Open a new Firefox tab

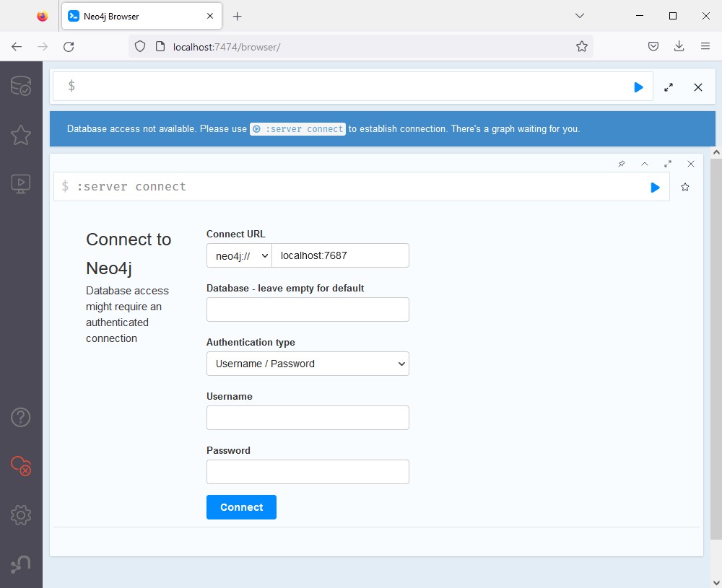tap(237, 17)
